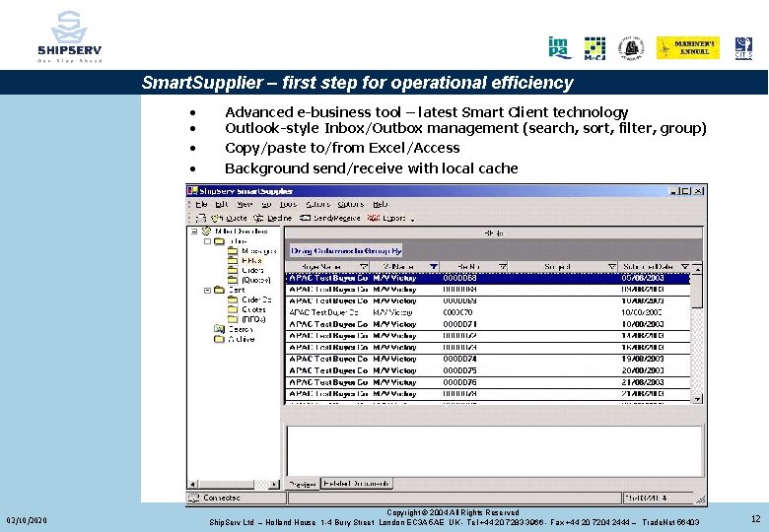Viewport: 769px width, 532px height.
Task: Click the Orders folder icon under Inbox
Action: (x=233, y=270)
